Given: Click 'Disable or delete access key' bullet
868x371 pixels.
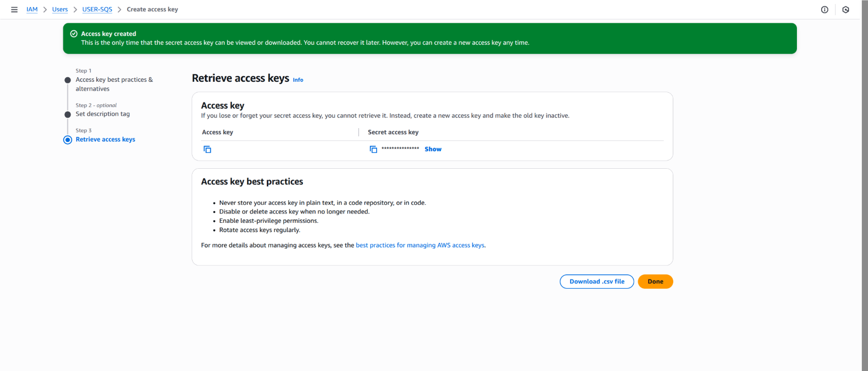Looking at the screenshot, I should pos(295,211).
